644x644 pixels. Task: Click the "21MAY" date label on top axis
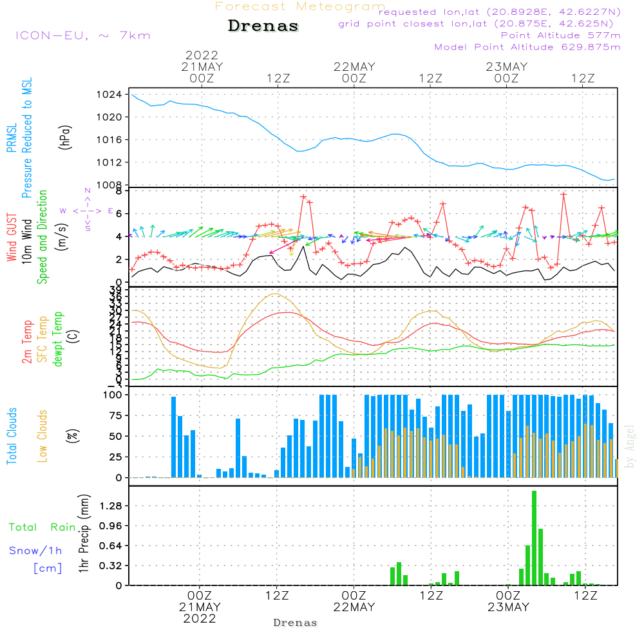tap(202, 66)
